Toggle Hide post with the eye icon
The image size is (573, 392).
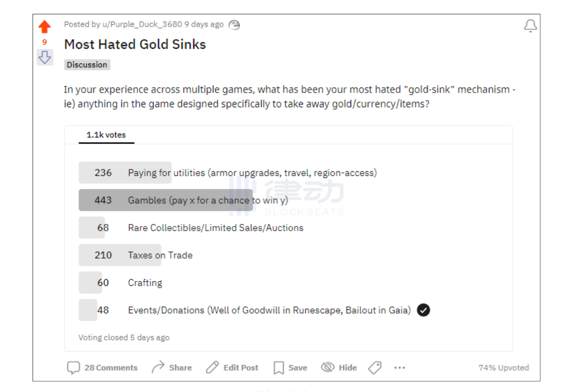(328, 367)
